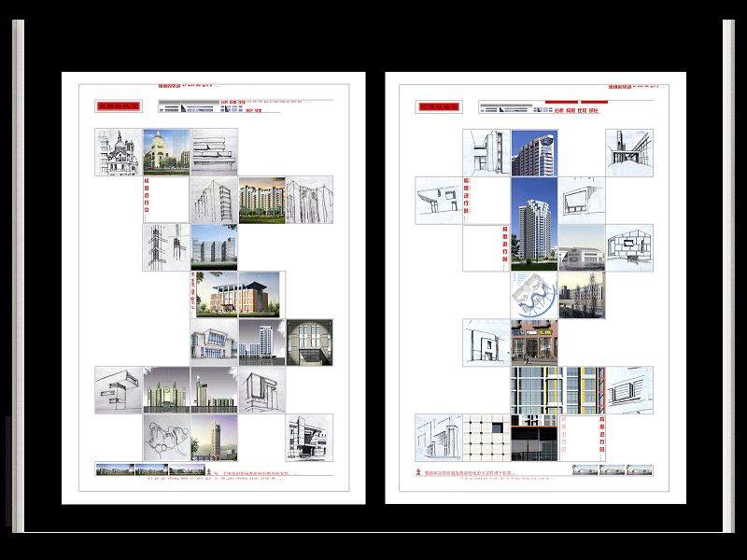Open the glass office building photo
Screen dimensions: 747x560
[x=214, y=247]
